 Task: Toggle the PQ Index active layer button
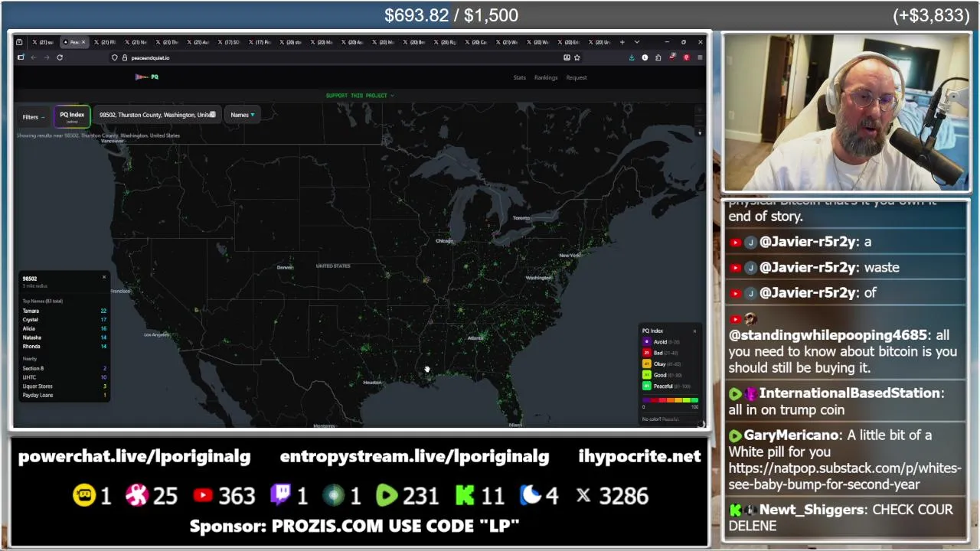(x=72, y=116)
